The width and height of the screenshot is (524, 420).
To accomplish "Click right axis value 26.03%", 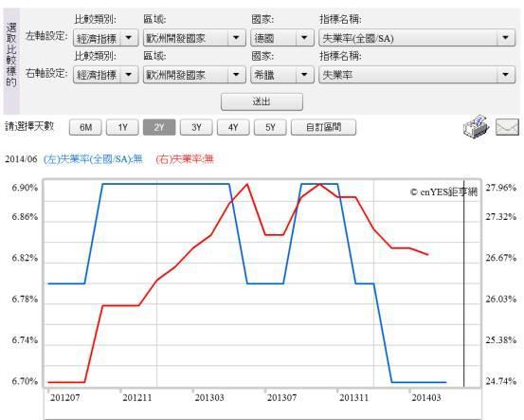I will click(x=501, y=299).
